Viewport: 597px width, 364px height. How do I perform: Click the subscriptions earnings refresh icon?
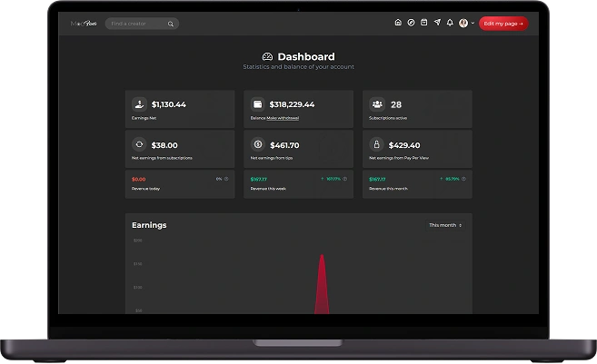pos(139,144)
